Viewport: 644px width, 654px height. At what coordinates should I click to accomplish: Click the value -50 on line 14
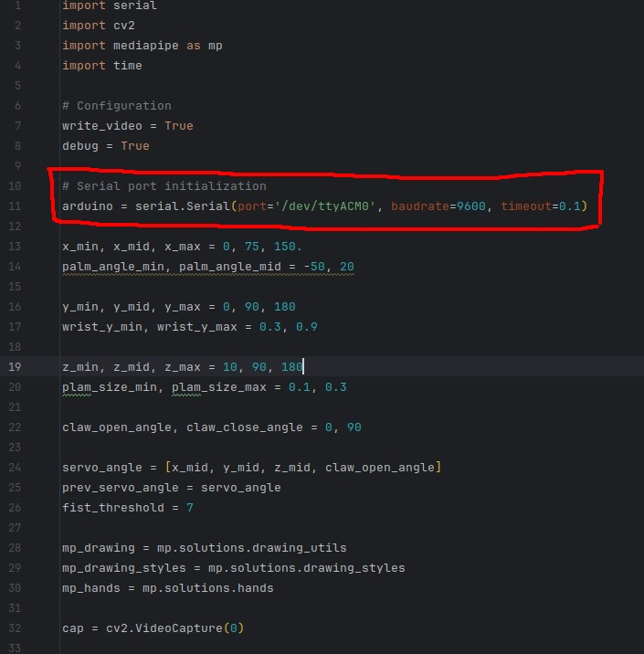(x=314, y=267)
